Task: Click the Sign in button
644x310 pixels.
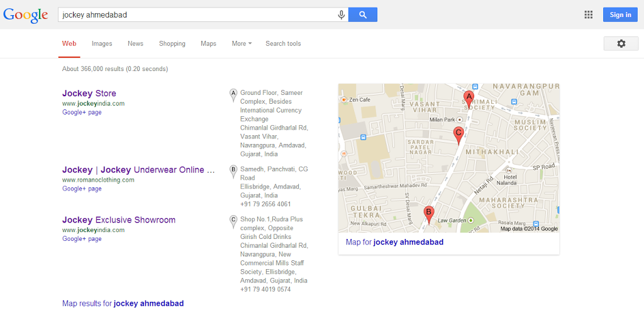Action: pos(620,14)
